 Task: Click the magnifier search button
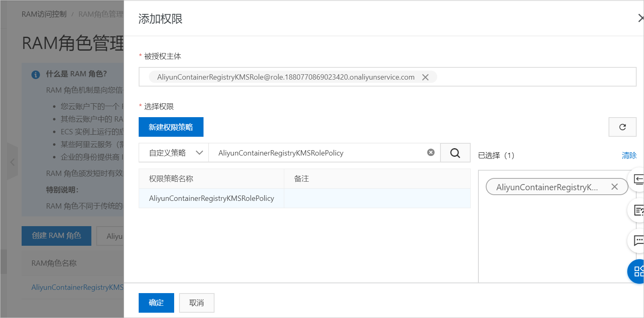coord(455,153)
